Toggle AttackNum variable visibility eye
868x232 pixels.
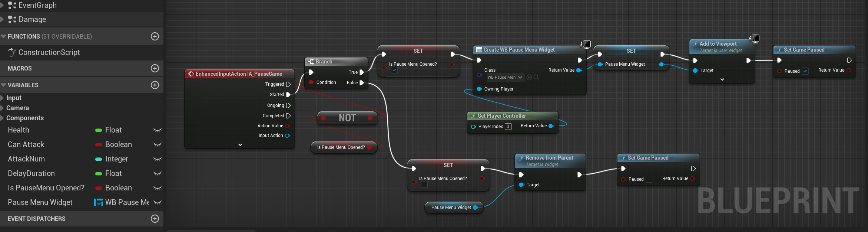coord(158,159)
